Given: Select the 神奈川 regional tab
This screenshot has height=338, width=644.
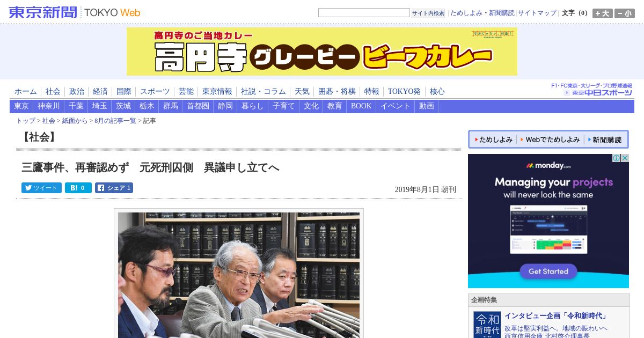Looking at the screenshot, I should click(49, 106).
